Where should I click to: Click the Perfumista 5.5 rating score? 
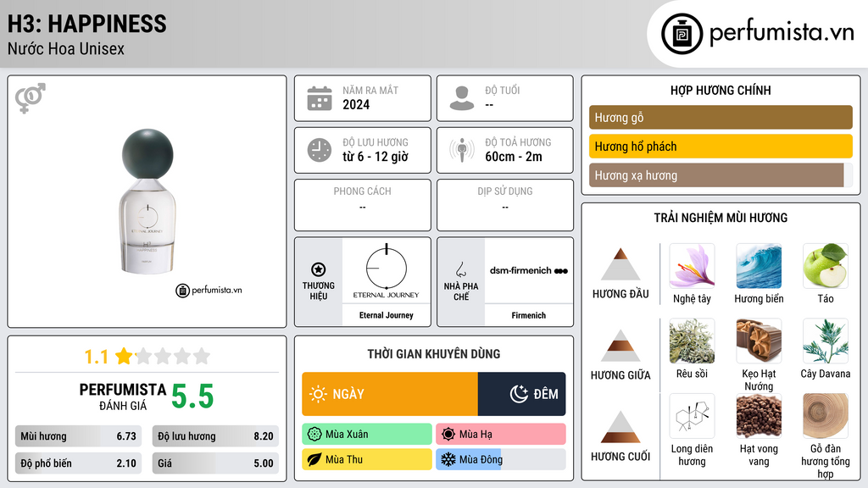[x=192, y=396]
